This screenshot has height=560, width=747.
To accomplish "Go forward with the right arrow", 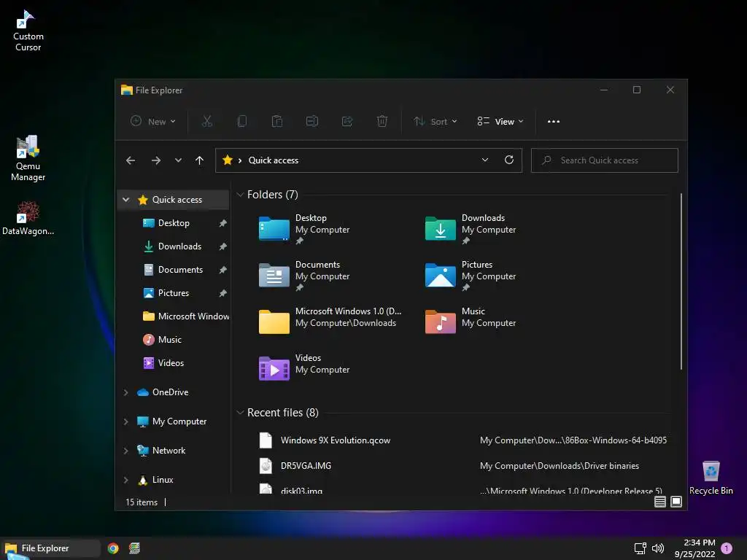I will click(x=156, y=160).
